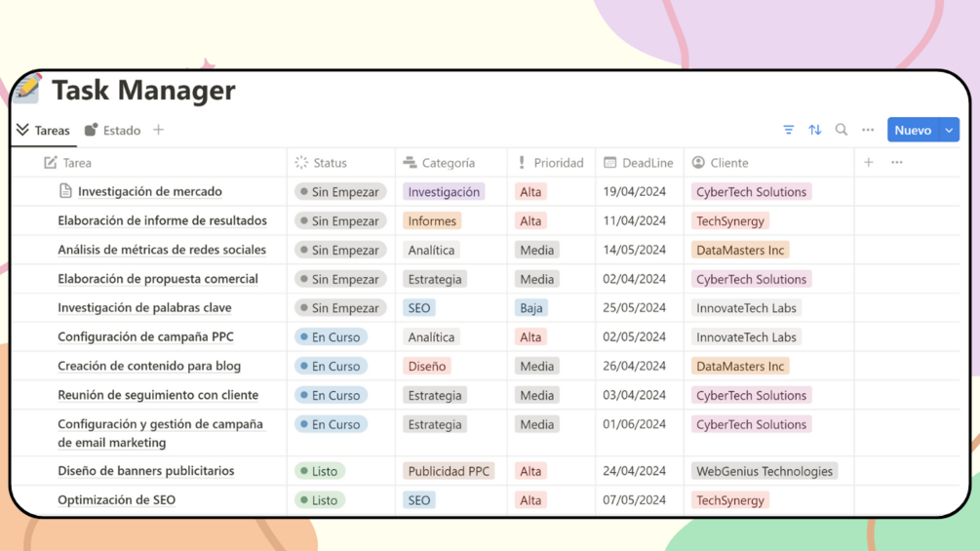Open the filter icon in the toolbar

[788, 130]
